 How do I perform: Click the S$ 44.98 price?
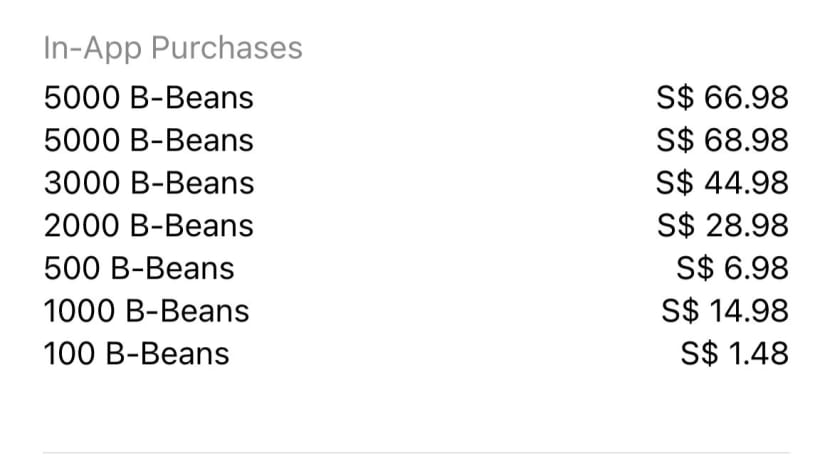click(x=722, y=184)
